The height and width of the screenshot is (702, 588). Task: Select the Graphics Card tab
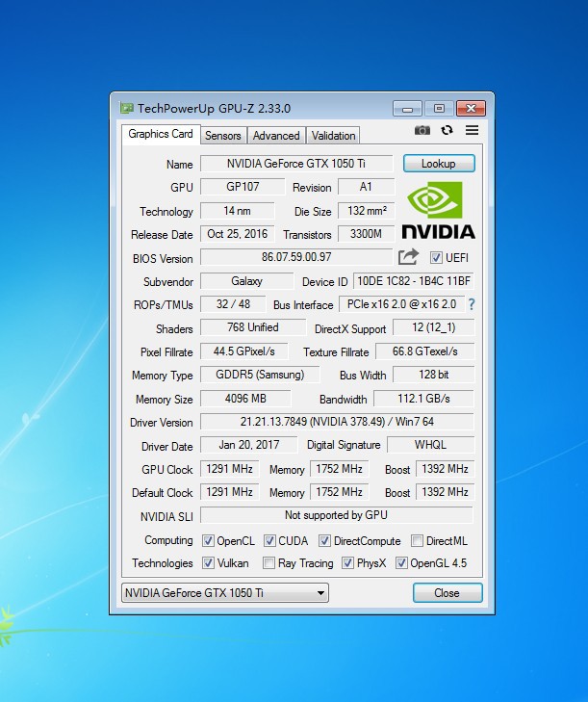click(161, 134)
